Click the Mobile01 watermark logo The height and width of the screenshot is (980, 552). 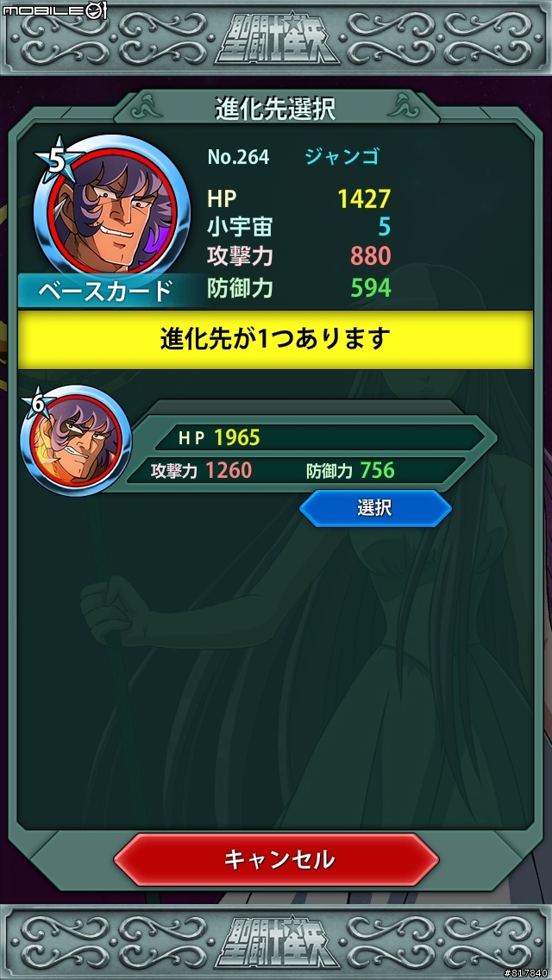click(55, 10)
